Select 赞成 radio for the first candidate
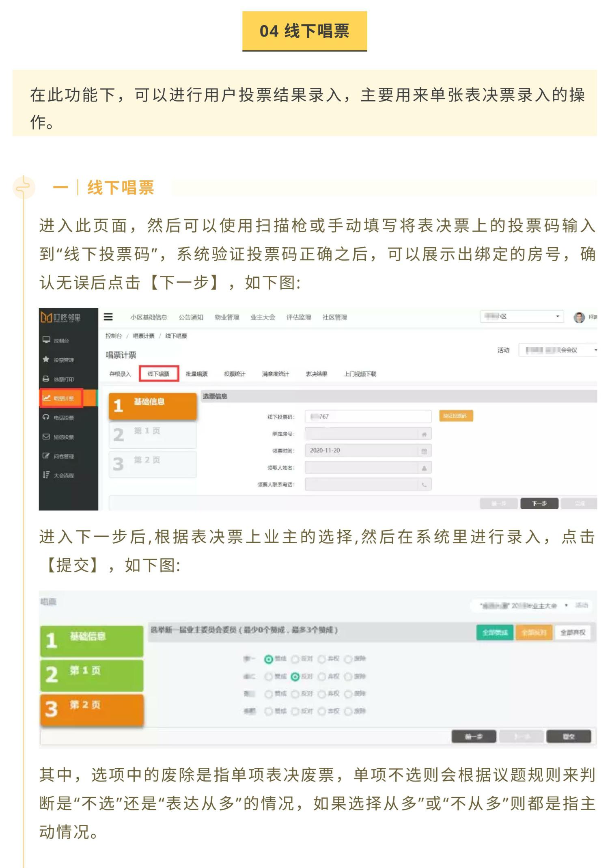Image resolution: width=610 pixels, height=868 pixels. [x=268, y=659]
